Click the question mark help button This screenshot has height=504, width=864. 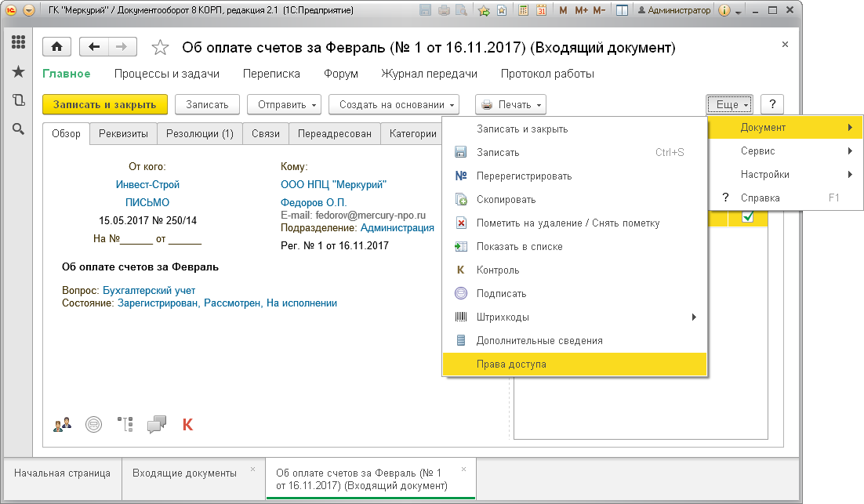pyautogui.click(x=772, y=105)
